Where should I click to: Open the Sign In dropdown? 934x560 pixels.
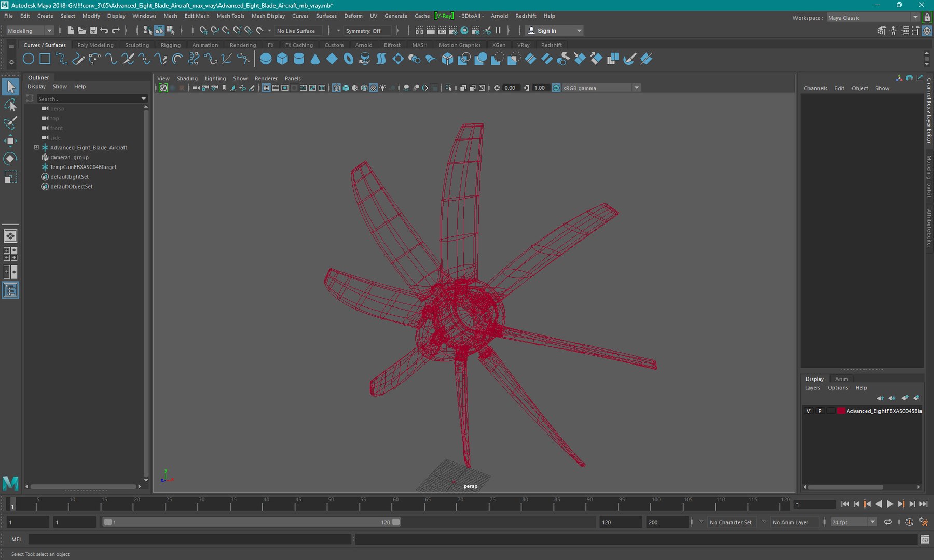tap(554, 31)
